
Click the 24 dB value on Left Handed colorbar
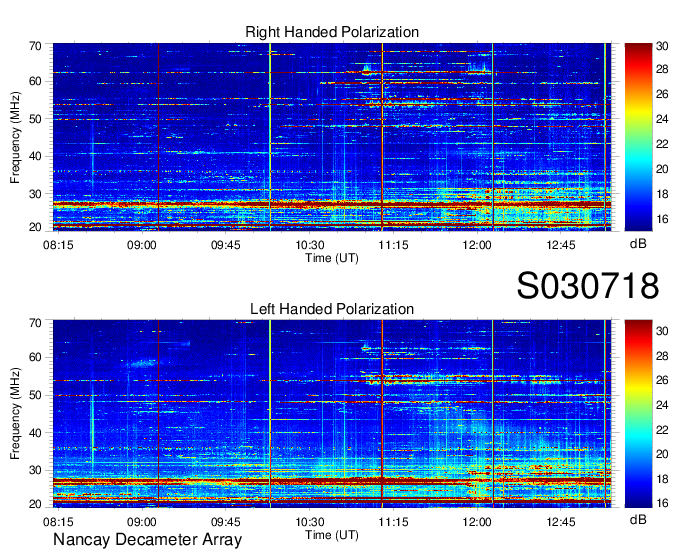click(x=662, y=405)
